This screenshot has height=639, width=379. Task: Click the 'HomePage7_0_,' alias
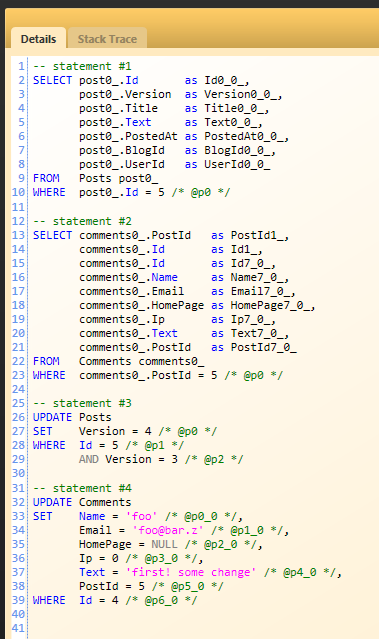click(x=273, y=305)
